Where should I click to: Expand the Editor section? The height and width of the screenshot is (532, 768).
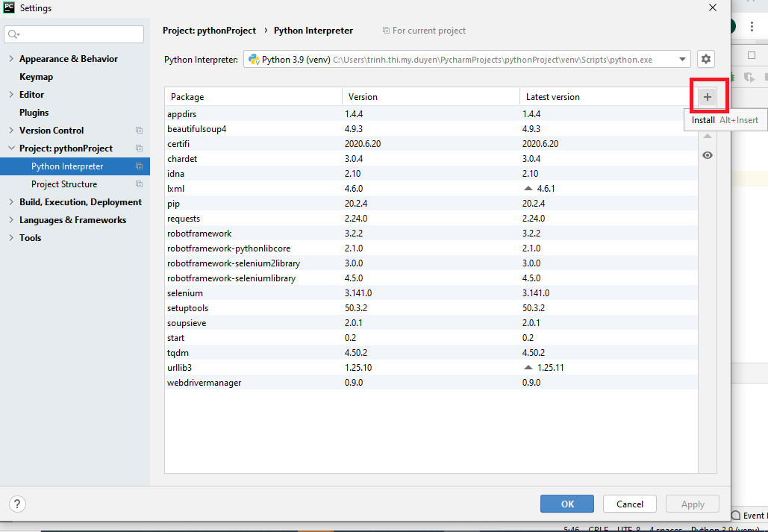11,95
